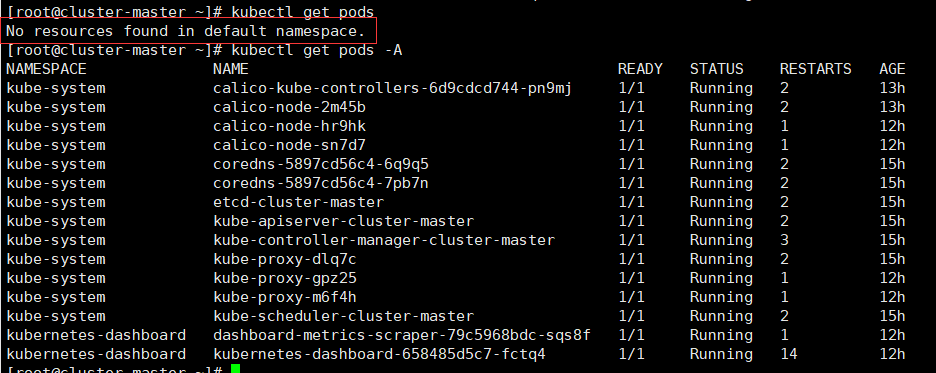Image resolution: width=936 pixels, height=373 pixels.
Task: Click dashboard-metrics-scraper-79c5968bdc-sqs8f pod name
Action: (402, 335)
